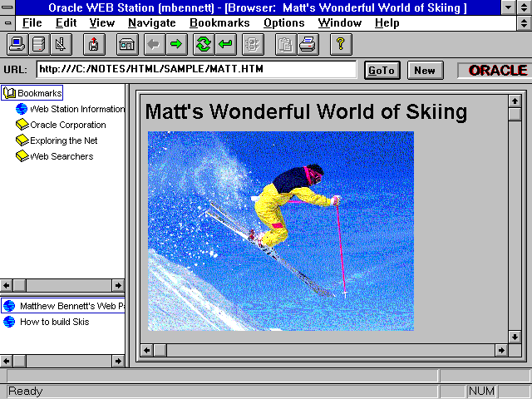Select the Oracle Corporation bookmark

coord(67,125)
